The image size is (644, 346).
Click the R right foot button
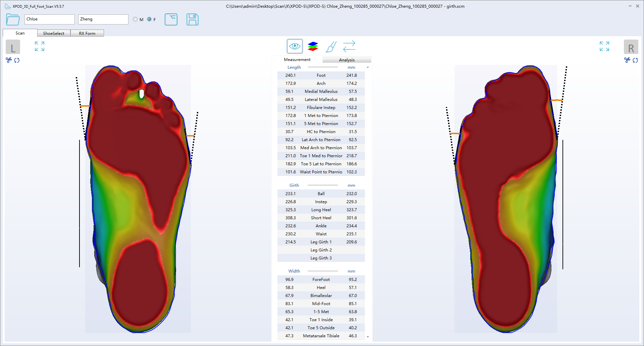pos(631,47)
